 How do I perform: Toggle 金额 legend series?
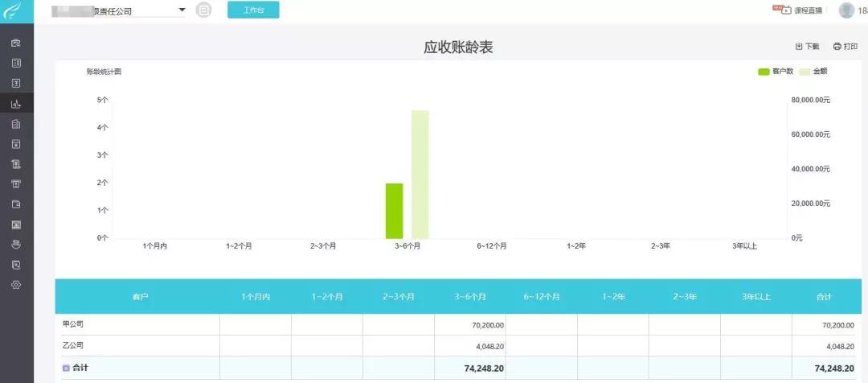pos(813,72)
